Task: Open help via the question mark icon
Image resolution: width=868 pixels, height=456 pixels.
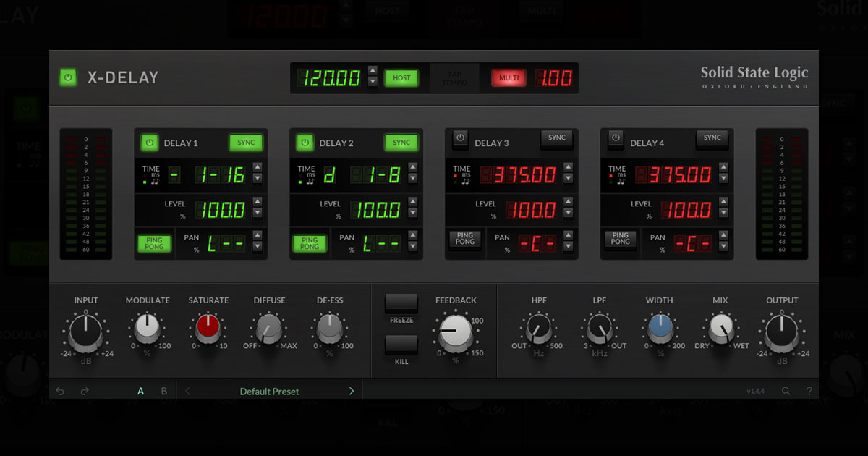Action: pyautogui.click(x=809, y=390)
